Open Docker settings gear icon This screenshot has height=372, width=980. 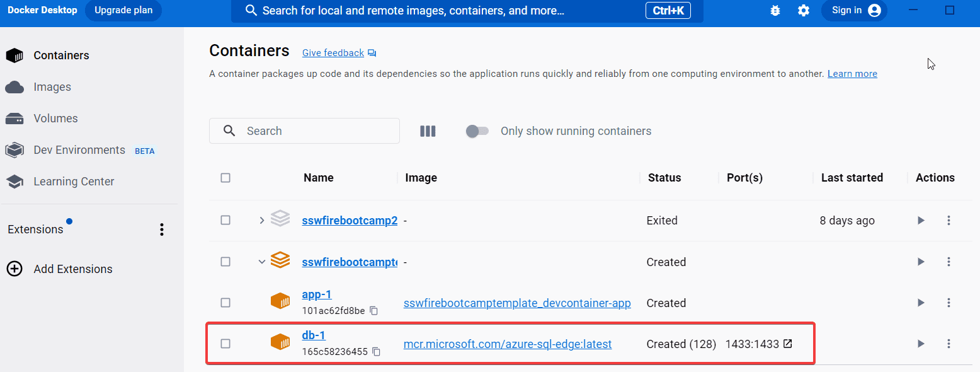804,11
